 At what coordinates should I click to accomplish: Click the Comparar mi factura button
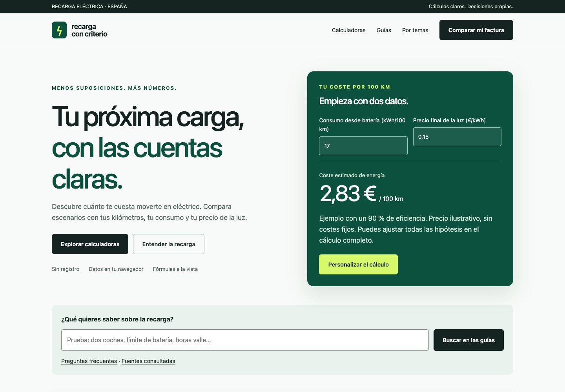tap(476, 30)
